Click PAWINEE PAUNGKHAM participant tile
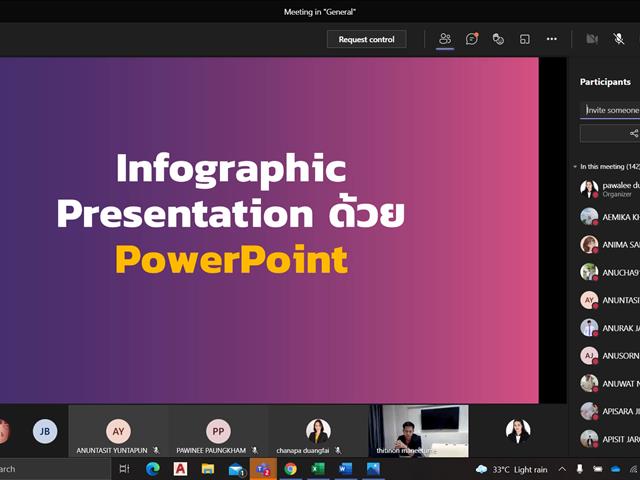Viewport: 640px width, 480px height. tap(218, 431)
